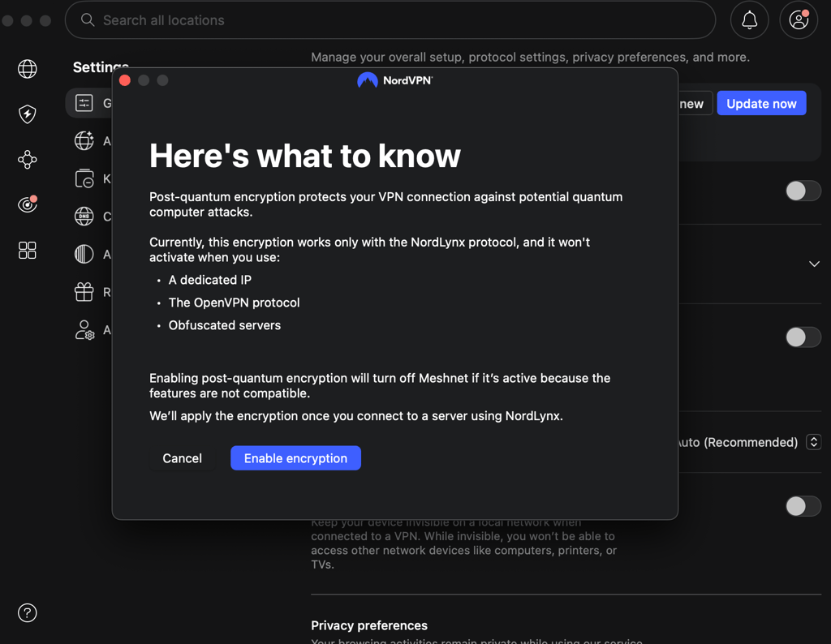Select the globe with sparkle settings icon
The height and width of the screenshot is (644, 831).
84,140
